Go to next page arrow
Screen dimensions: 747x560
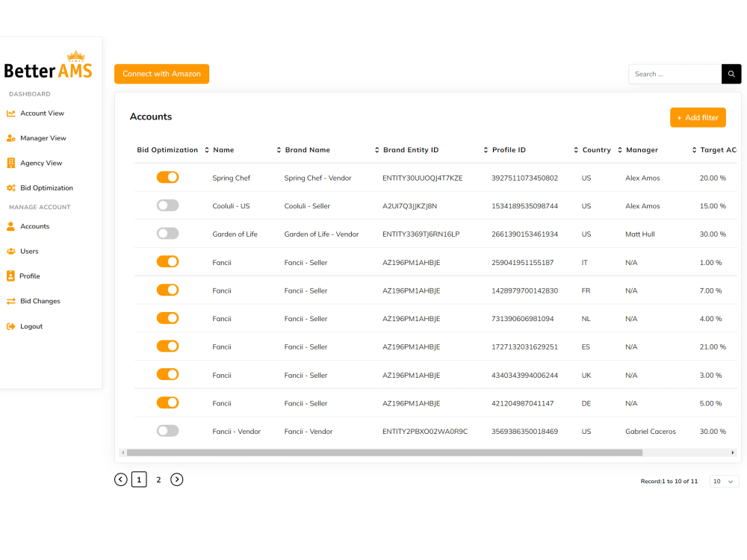[177, 479]
